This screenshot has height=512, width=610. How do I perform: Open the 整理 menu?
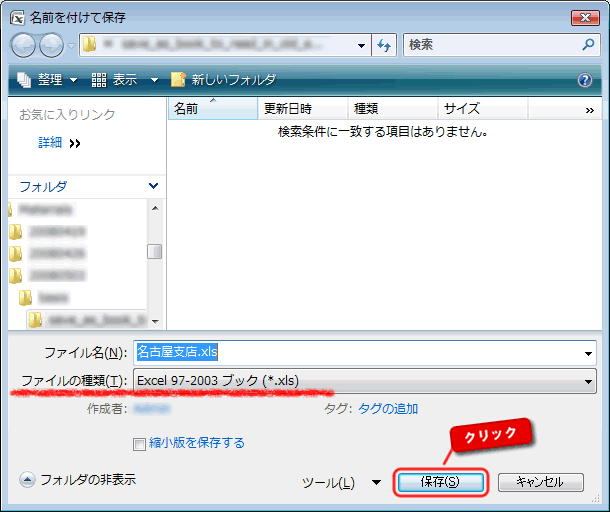tap(47, 80)
